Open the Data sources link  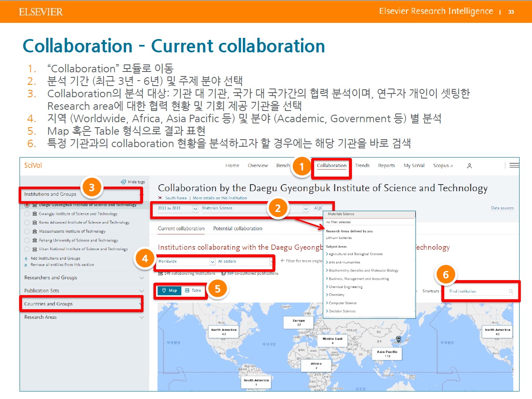coord(502,208)
